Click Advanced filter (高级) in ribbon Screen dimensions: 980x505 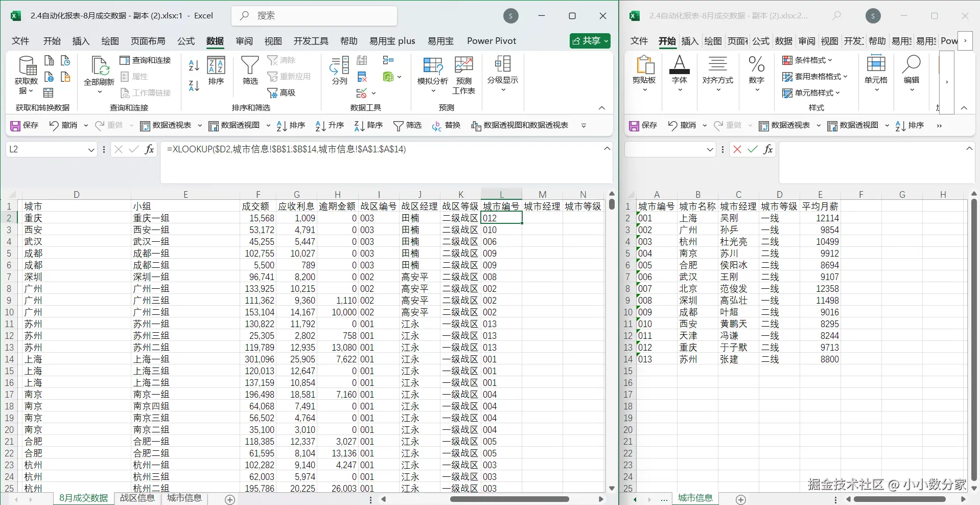(282, 93)
